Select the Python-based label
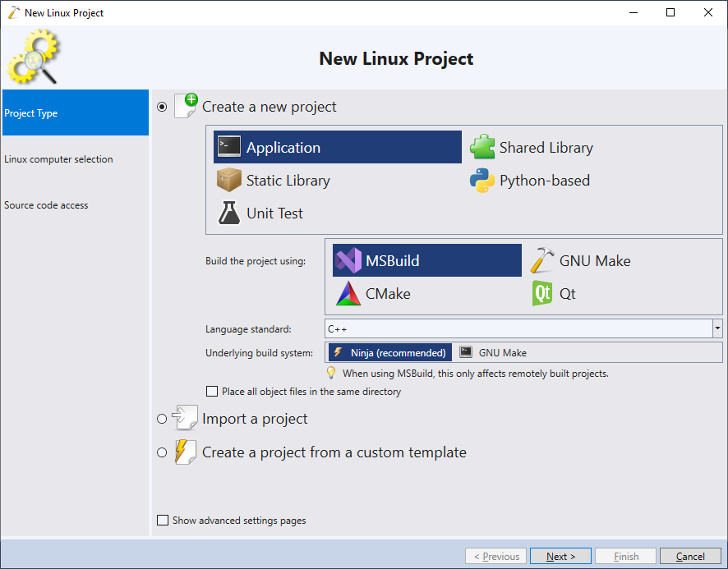728x569 pixels. tap(545, 181)
